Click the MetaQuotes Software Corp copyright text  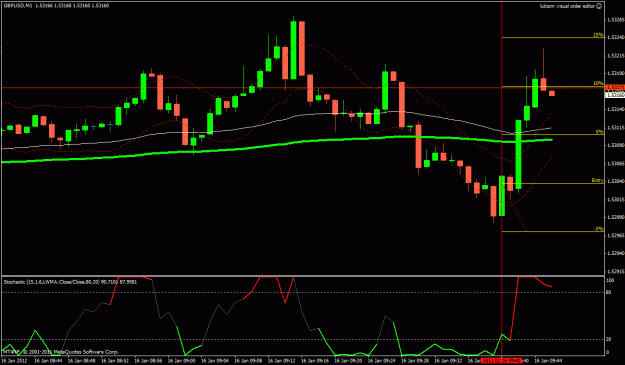pyautogui.click(x=61, y=352)
